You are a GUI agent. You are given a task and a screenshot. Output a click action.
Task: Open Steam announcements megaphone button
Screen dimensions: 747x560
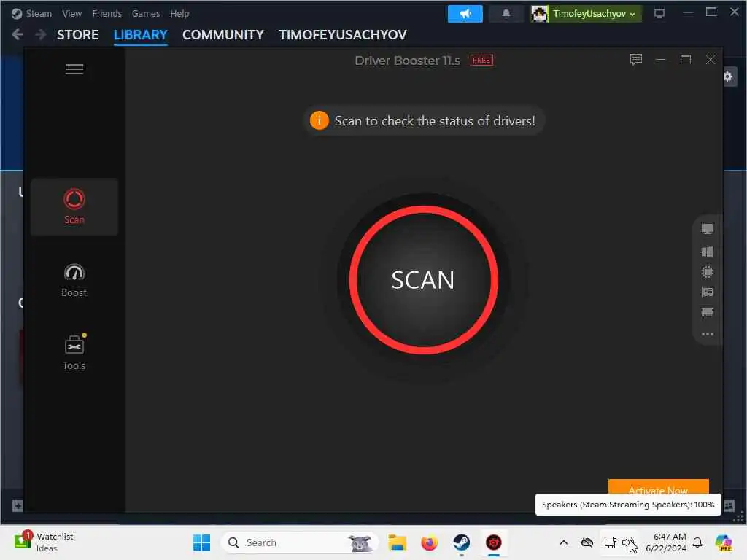tap(465, 14)
